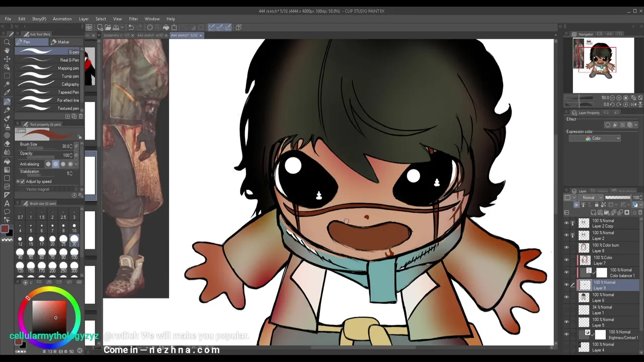Viewport: 644px width, 362px height.
Task: Switch to the 444 sketch 4/32 tab
Action: 150,36
